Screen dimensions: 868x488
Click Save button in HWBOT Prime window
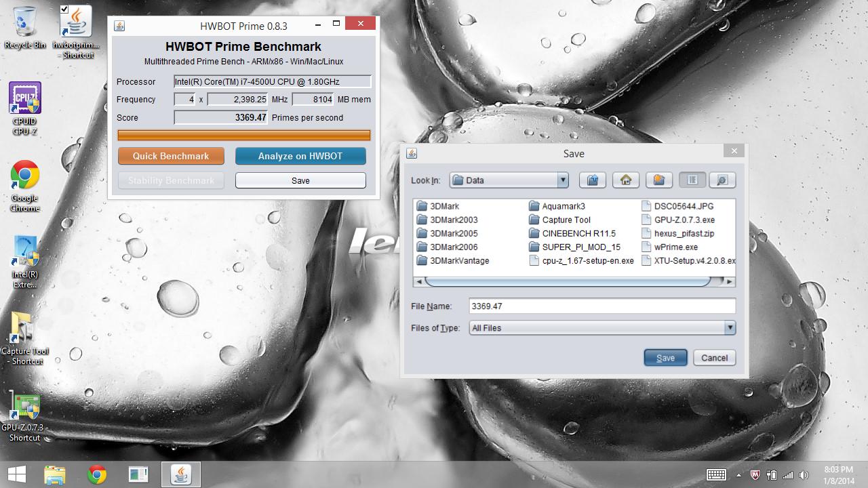coord(300,181)
